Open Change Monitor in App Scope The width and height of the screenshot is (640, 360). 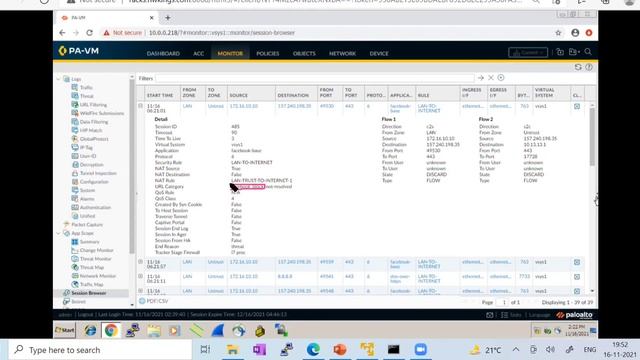pos(96,250)
